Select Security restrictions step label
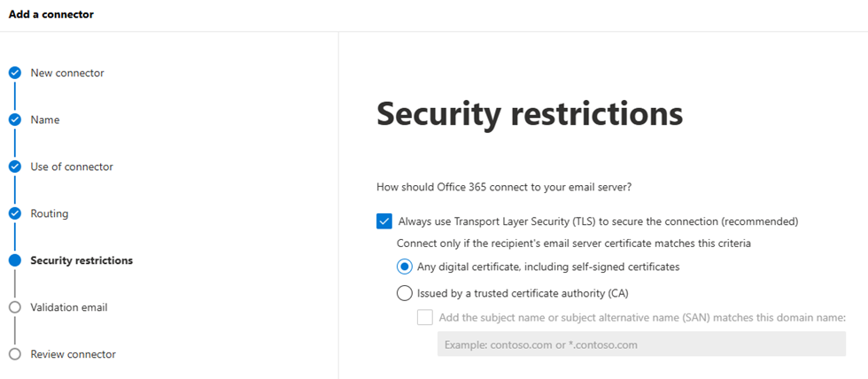Screen dimensions: 868x379 tap(81, 260)
